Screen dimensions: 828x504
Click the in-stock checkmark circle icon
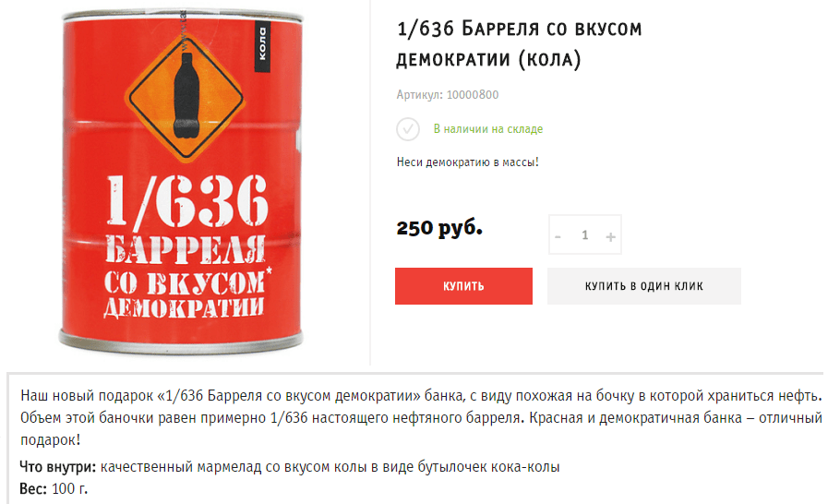tap(408, 129)
